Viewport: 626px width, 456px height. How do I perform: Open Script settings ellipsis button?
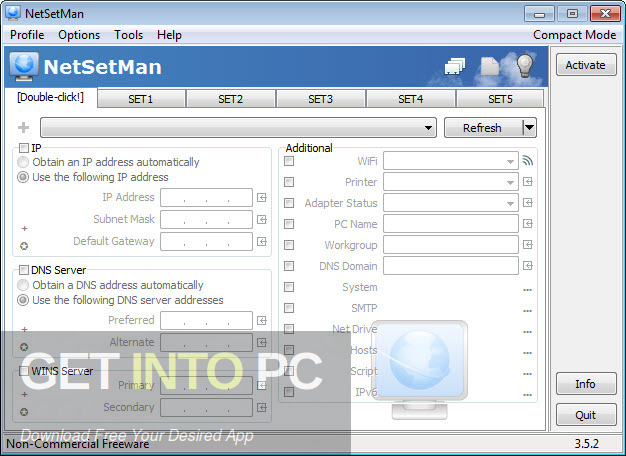527,374
